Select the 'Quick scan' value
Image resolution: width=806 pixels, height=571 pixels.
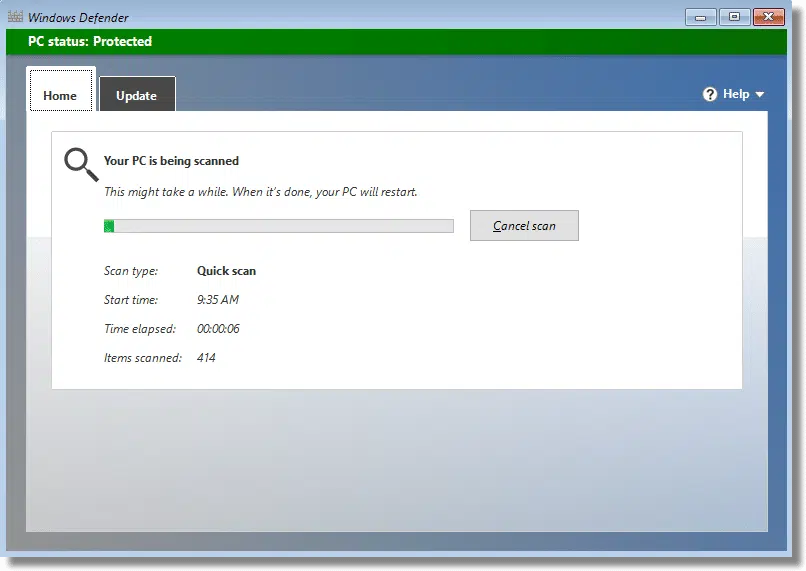[x=226, y=271]
